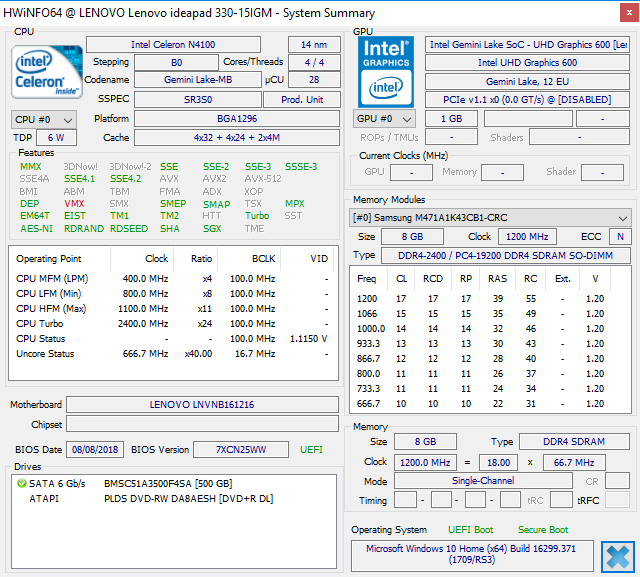Click the Motherboard field LENOVO LNVNB161216
This screenshot has width=640, height=577.
[x=202, y=404]
